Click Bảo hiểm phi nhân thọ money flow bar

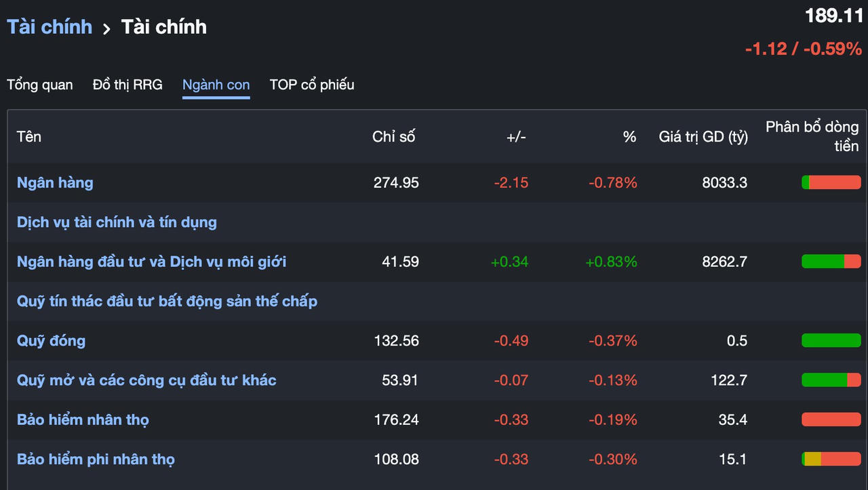(x=831, y=460)
